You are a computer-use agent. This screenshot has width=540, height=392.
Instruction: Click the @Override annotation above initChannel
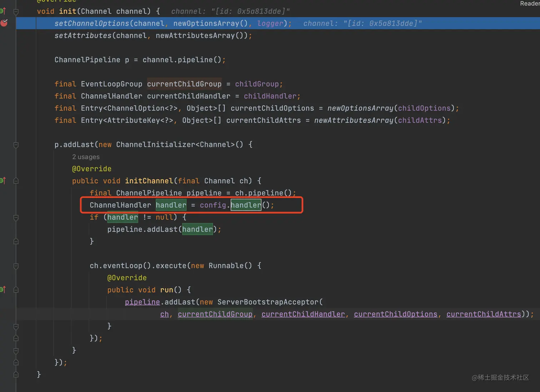[x=92, y=169]
